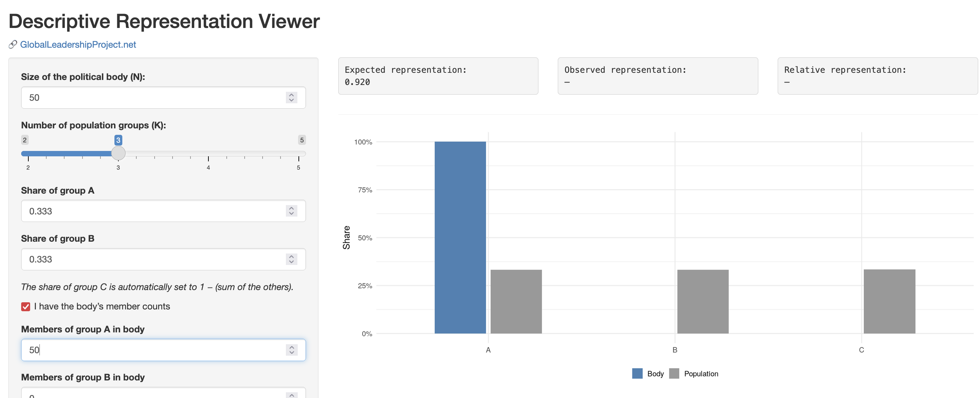
Task: Click stepper arrows on Members of group A
Action: (x=291, y=350)
